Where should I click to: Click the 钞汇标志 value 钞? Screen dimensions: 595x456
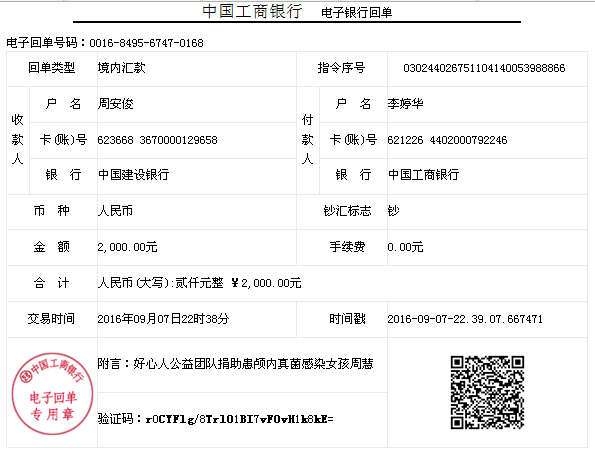394,211
